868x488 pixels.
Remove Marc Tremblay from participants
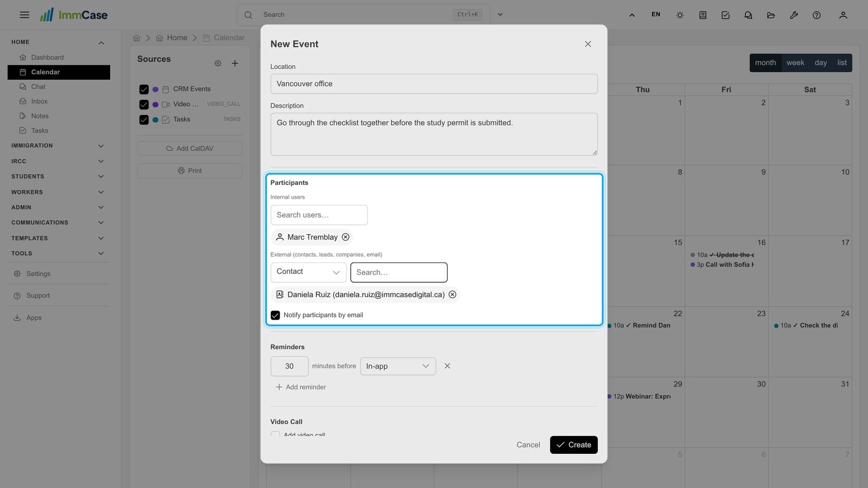point(346,237)
